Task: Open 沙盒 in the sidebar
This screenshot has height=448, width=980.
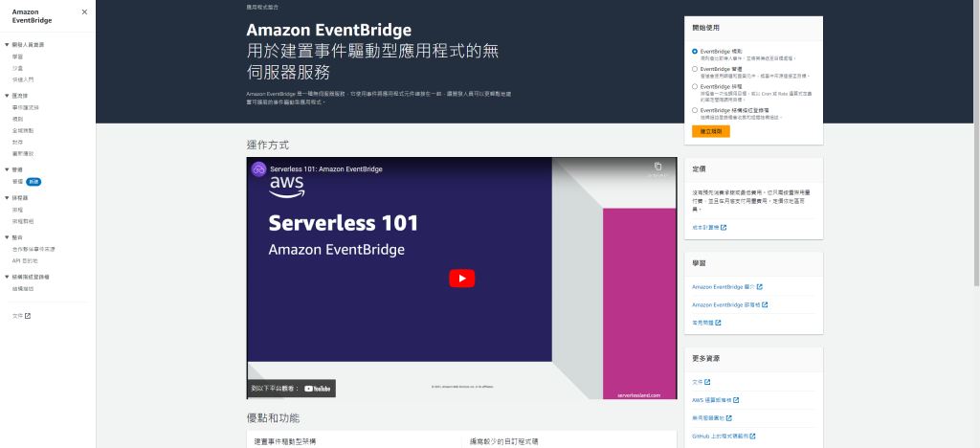Action: (17, 68)
